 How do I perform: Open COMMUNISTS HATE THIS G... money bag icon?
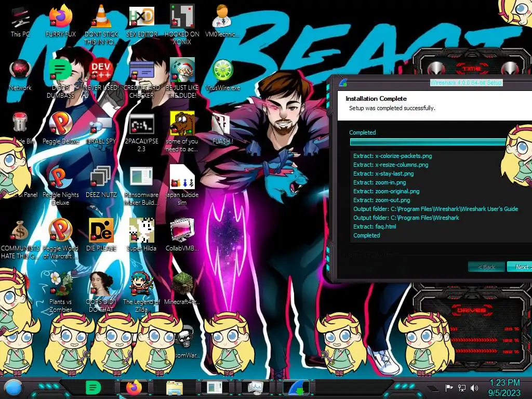click(20, 240)
